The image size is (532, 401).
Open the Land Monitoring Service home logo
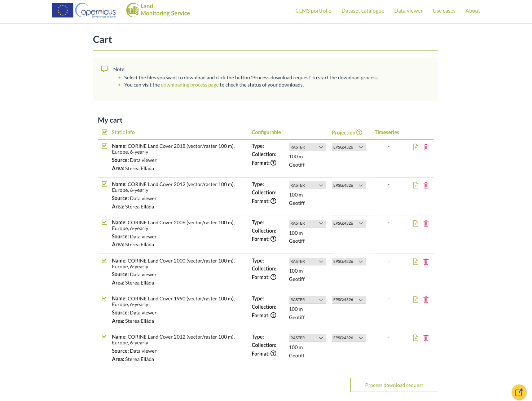click(158, 10)
